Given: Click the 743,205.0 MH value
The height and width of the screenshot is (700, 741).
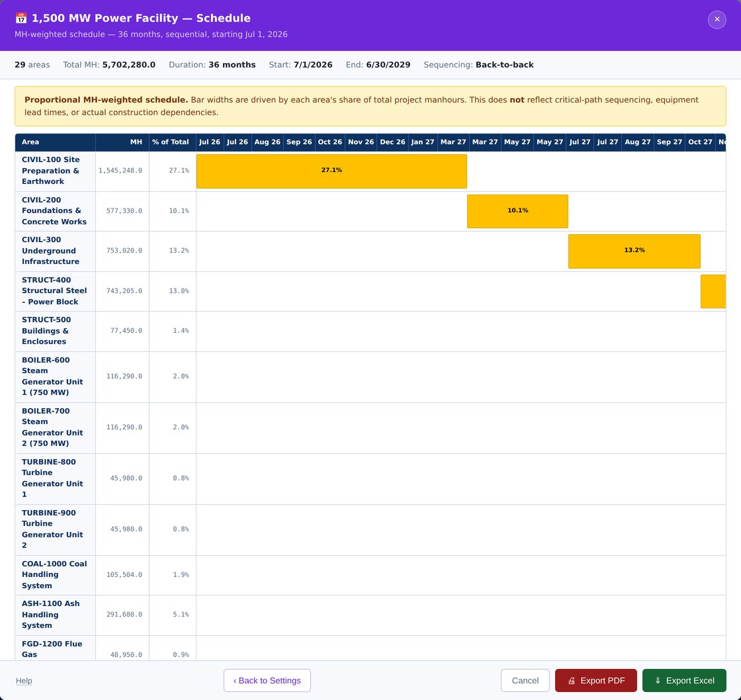Looking at the screenshot, I should (x=124, y=290).
